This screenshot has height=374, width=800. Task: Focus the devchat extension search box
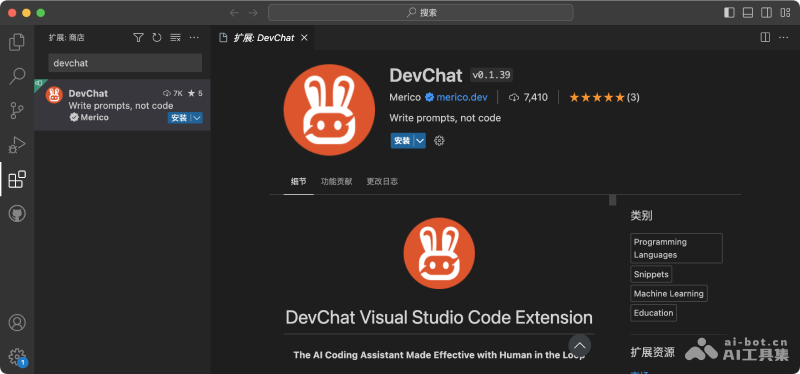[x=125, y=63]
